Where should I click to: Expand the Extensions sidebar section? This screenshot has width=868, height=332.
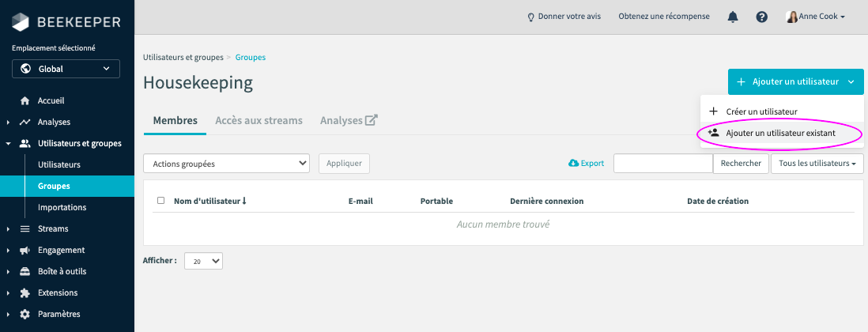pyautogui.click(x=8, y=293)
